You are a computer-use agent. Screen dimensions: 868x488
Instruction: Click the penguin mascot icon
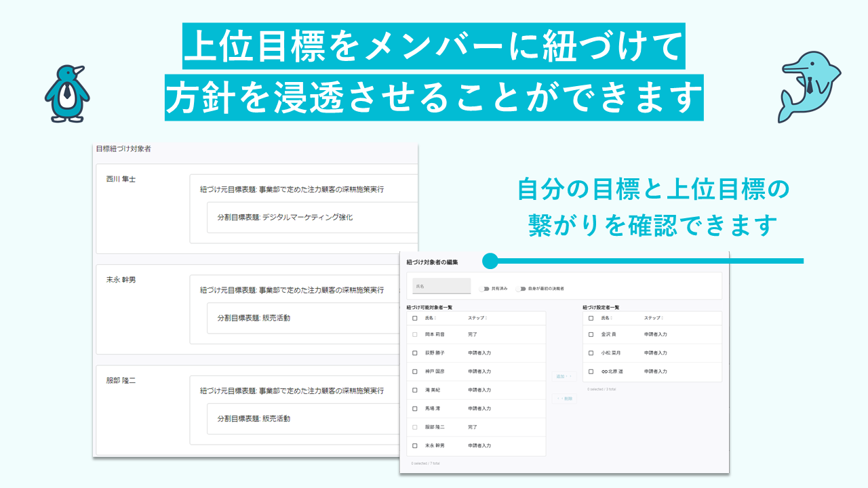[x=66, y=94]
